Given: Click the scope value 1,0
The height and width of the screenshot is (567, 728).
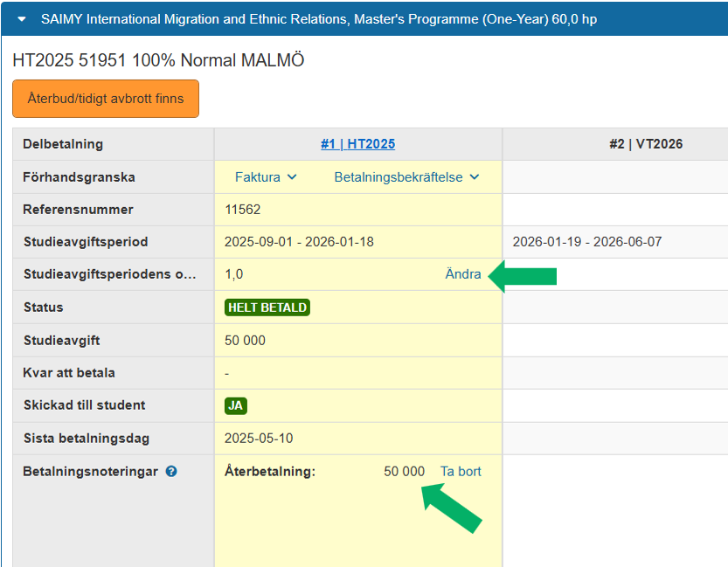Looking at the screenshot, I should (x=234, y=274).
